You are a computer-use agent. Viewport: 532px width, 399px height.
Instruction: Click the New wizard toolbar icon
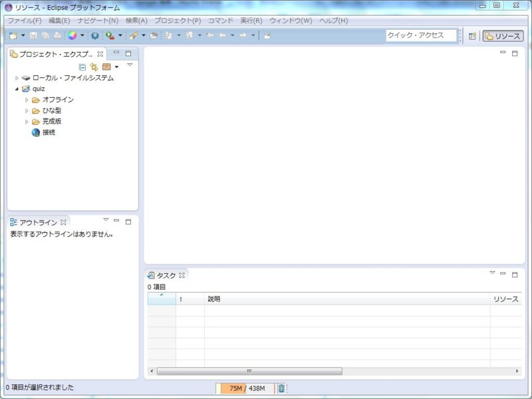(x=13, y=35)
